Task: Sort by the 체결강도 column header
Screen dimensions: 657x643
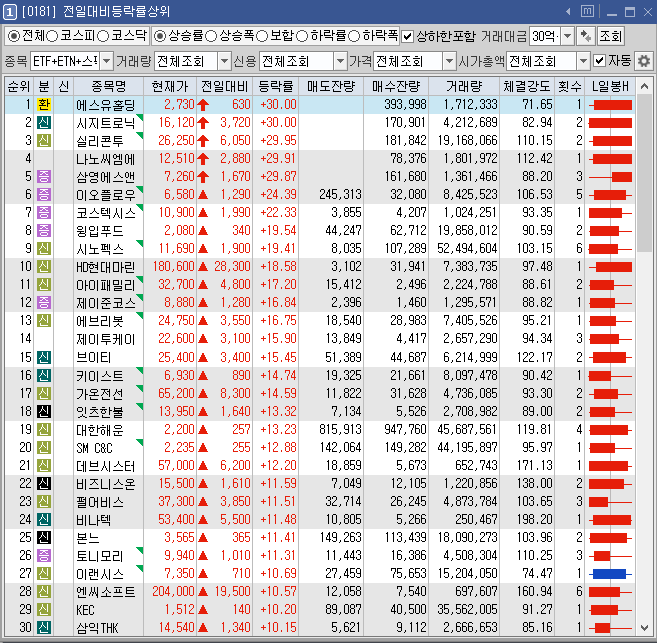Action: point(526,86)
